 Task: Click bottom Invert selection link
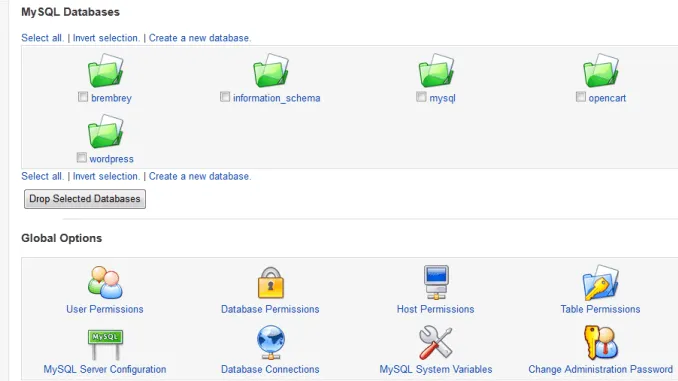[106, 176]
